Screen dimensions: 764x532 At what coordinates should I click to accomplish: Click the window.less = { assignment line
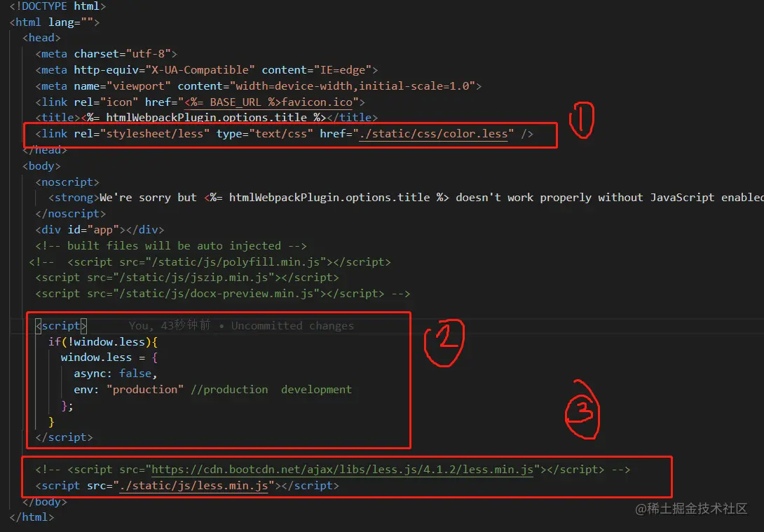tap(109, 357)
